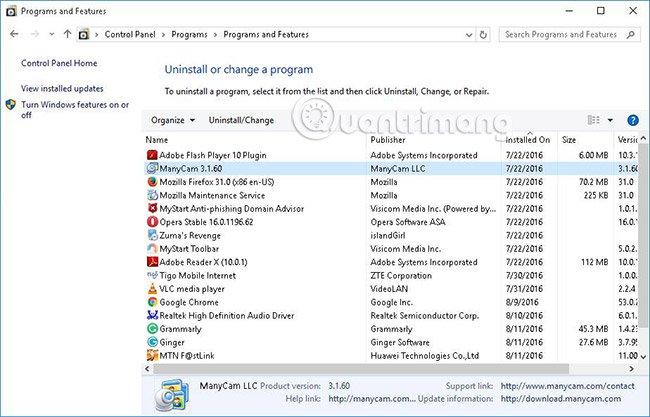Click the Uninstall/Change button
The width and height of the screenshot is (650, 417).
tap(241, 120)
